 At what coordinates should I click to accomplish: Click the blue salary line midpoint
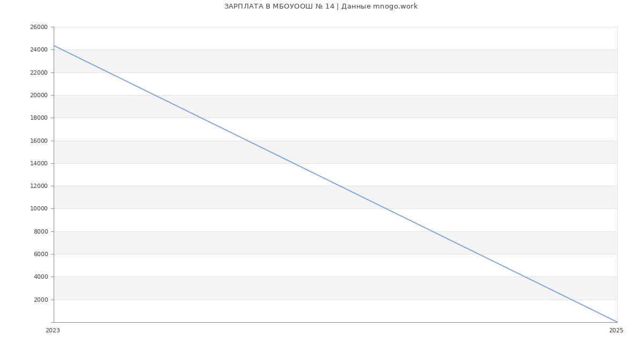pos(335,184)
